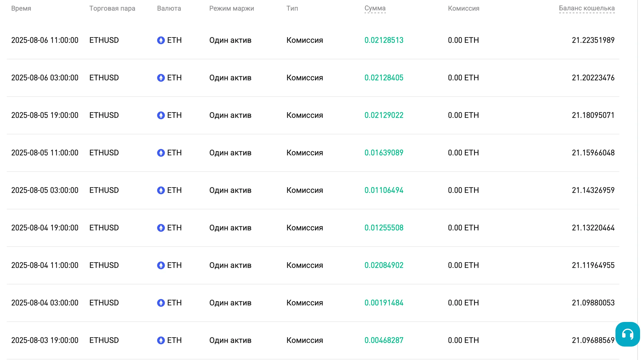Image resolution: width=644 pixels, height=360 pixels.
Task: Click the Время column header
Action: click(x=21, y=8)
